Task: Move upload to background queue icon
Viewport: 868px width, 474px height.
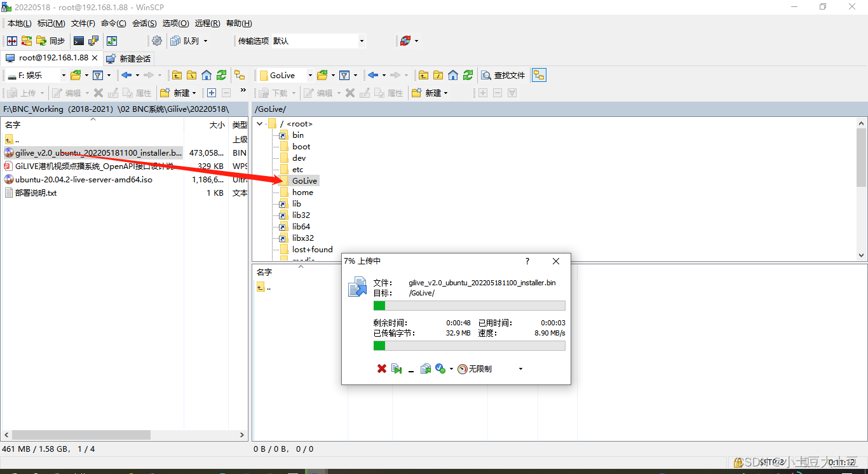Action: tap(426, 369)
